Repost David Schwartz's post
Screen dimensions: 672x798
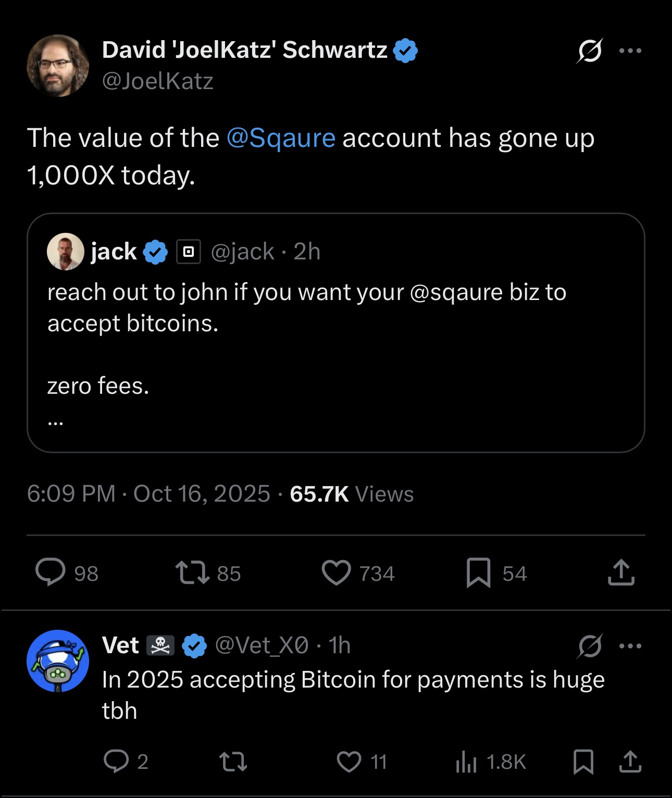click(x=193, y=572)
